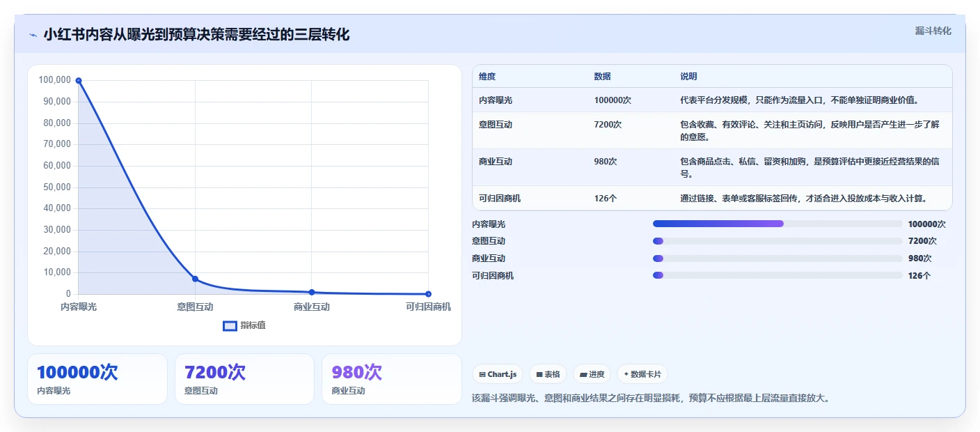Click the 126个 value beside progress bar
The image size is (980, 432).
tap(919, 276)
